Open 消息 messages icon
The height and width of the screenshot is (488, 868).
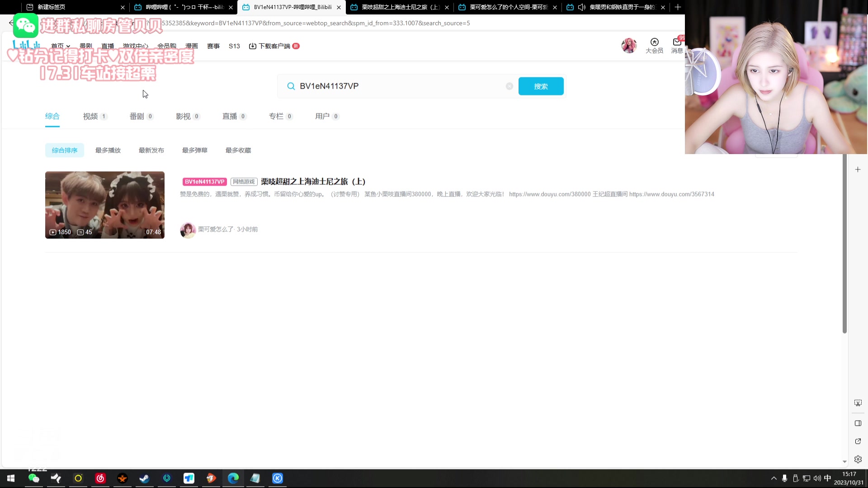(x=677, y=46)
